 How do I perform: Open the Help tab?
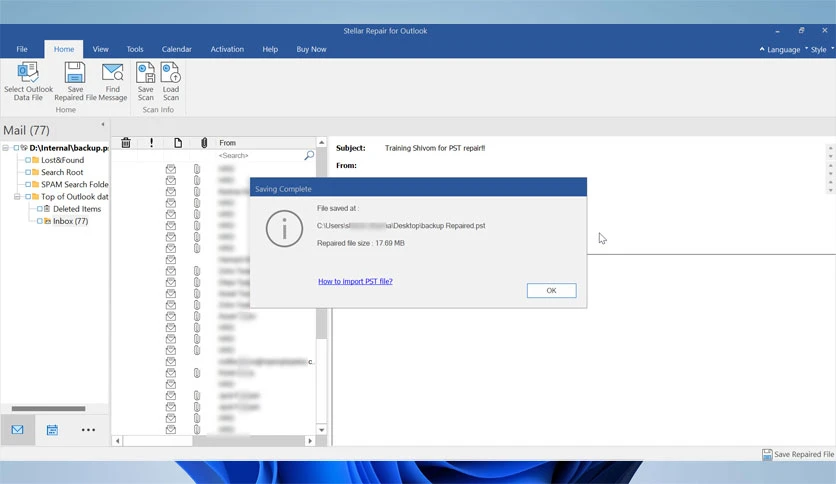click(x=270, y=49)
